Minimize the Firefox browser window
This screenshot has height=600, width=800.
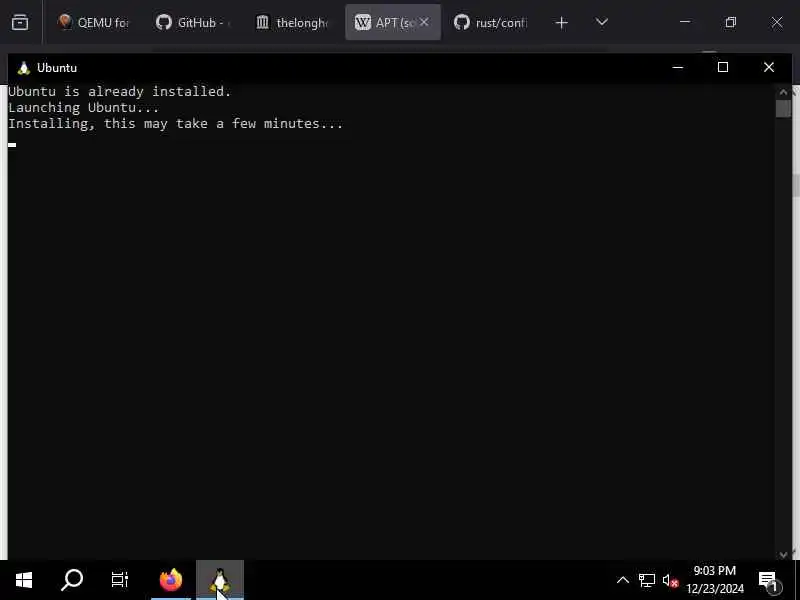(685, 22)
